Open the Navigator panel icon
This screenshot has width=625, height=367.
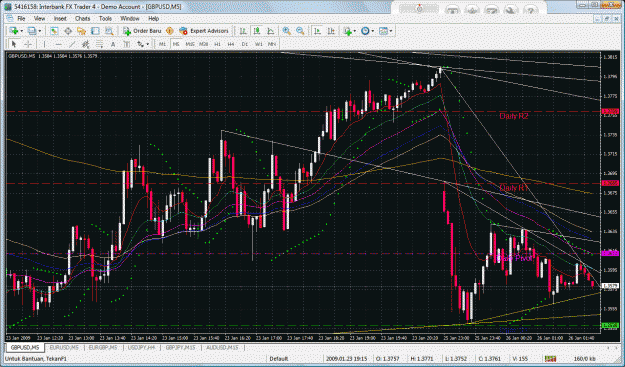point(81,31)
